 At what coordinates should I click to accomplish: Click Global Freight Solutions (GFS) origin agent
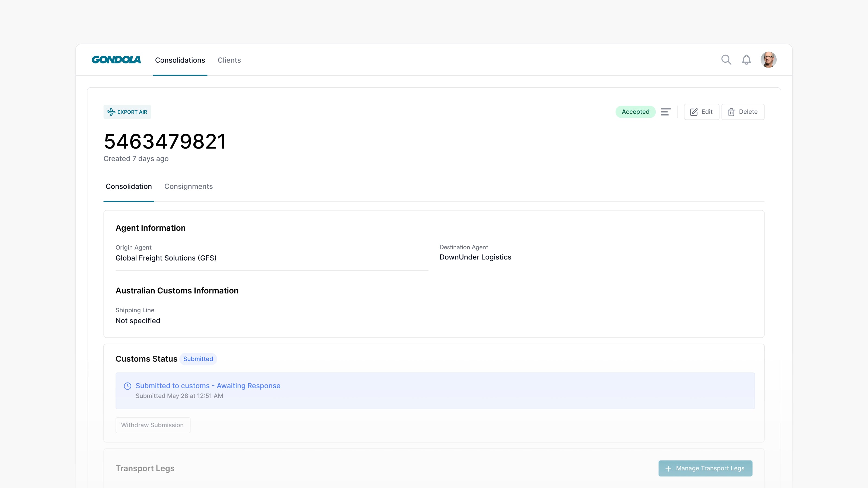166,258
